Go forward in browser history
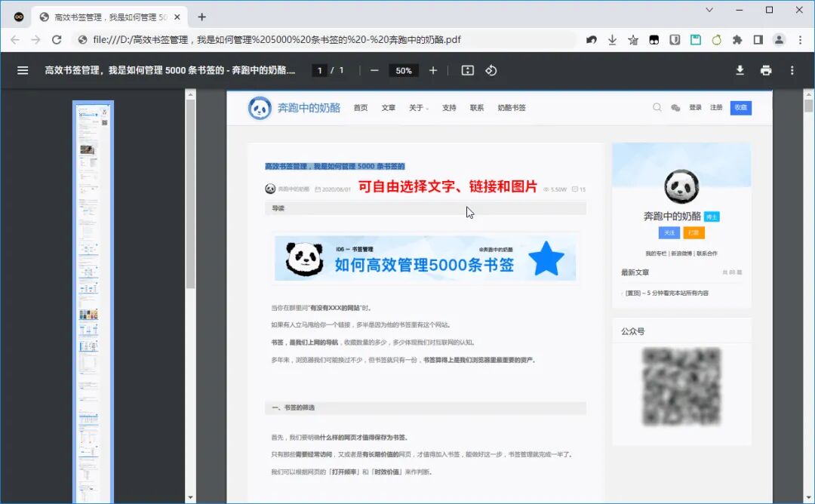Screen dimensions: 815x504 click(35, 39)
